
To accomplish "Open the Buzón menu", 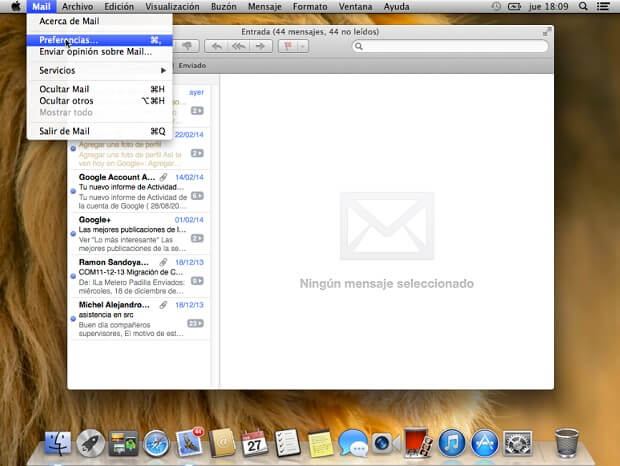I will pyautogui.click(x=223, y=7).
